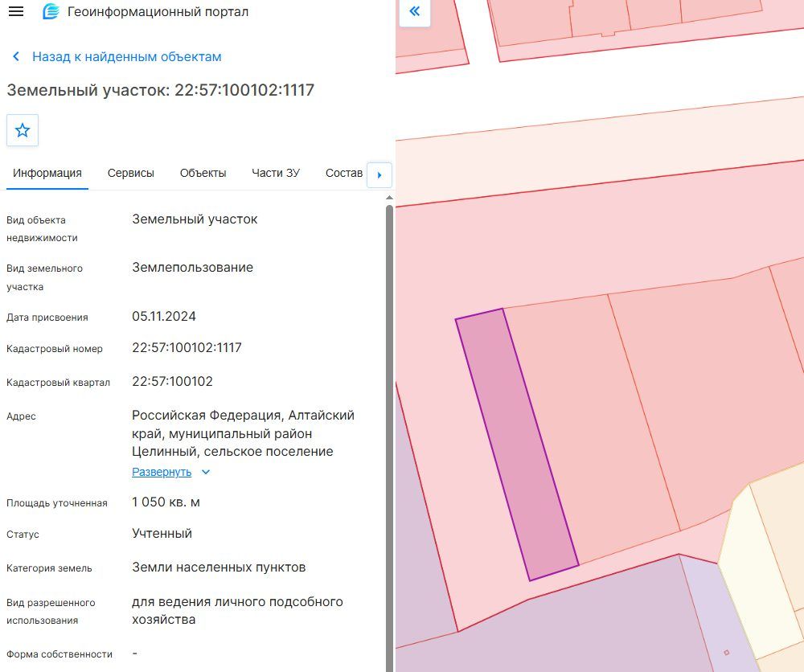Click the value Землепользование

click(192, 268)
